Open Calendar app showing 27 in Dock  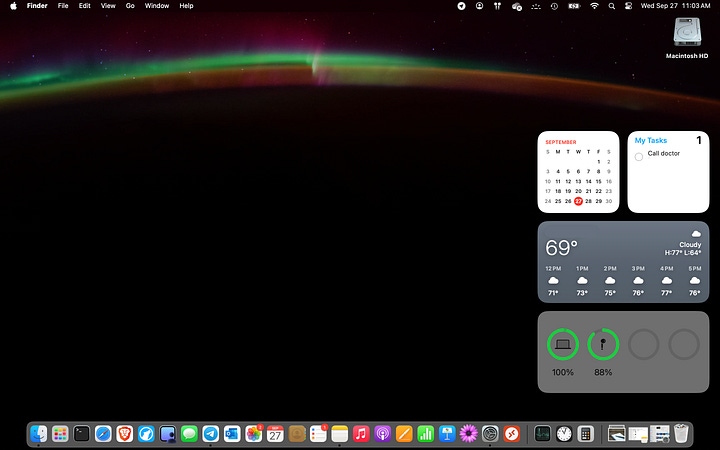(275, 433)
